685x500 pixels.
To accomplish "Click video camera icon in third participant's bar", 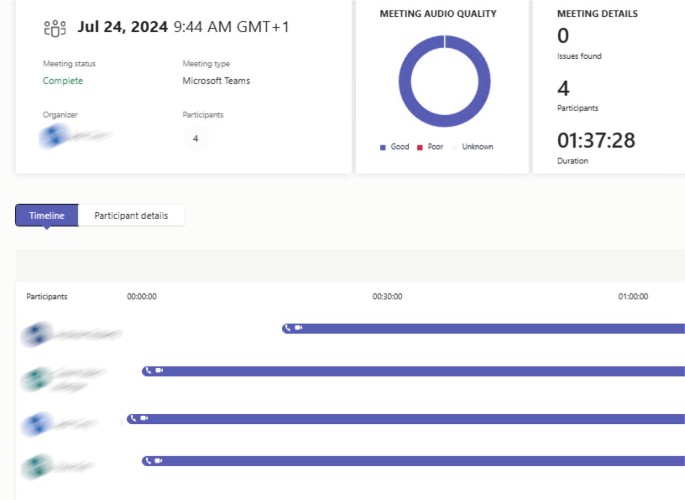I will 144,418.
